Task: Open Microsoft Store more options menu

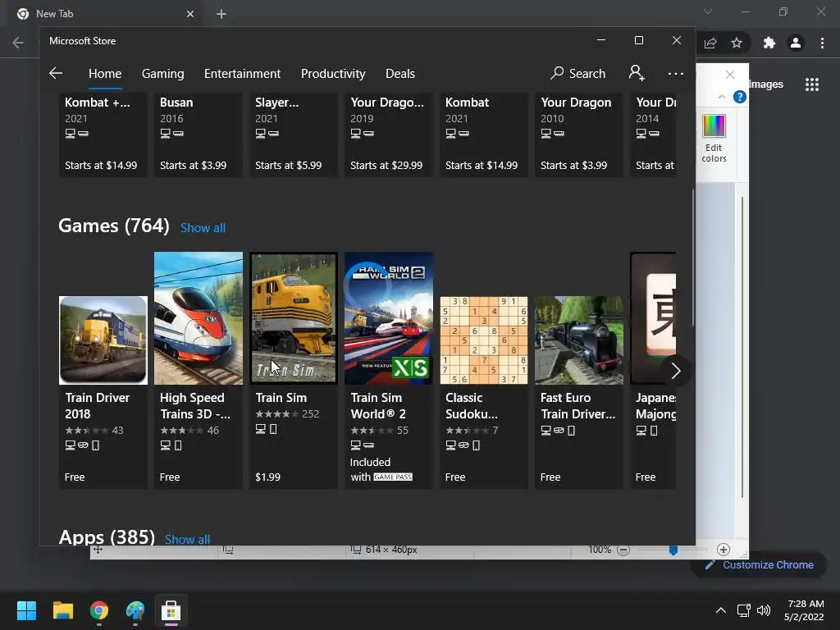Action: point(676,73)
